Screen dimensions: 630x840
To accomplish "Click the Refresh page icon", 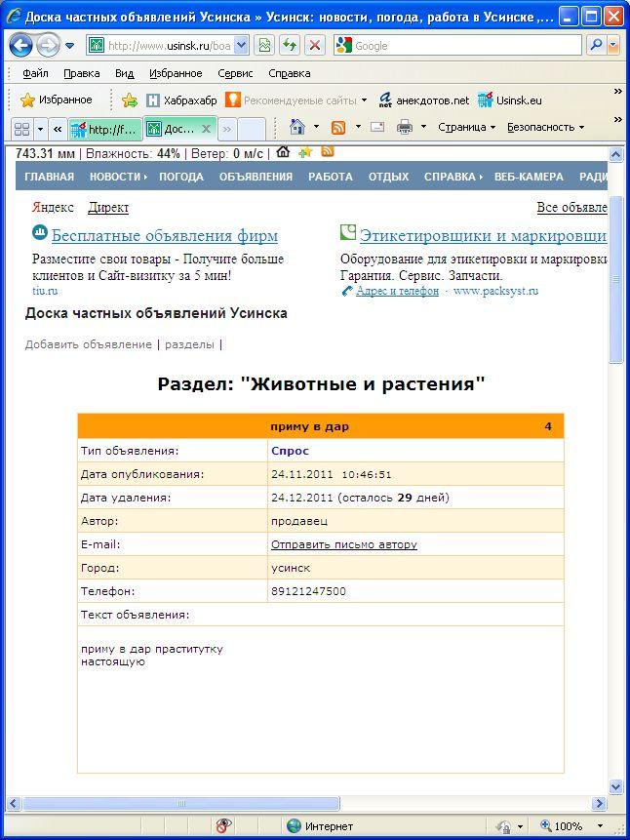I will pos(290,46).
